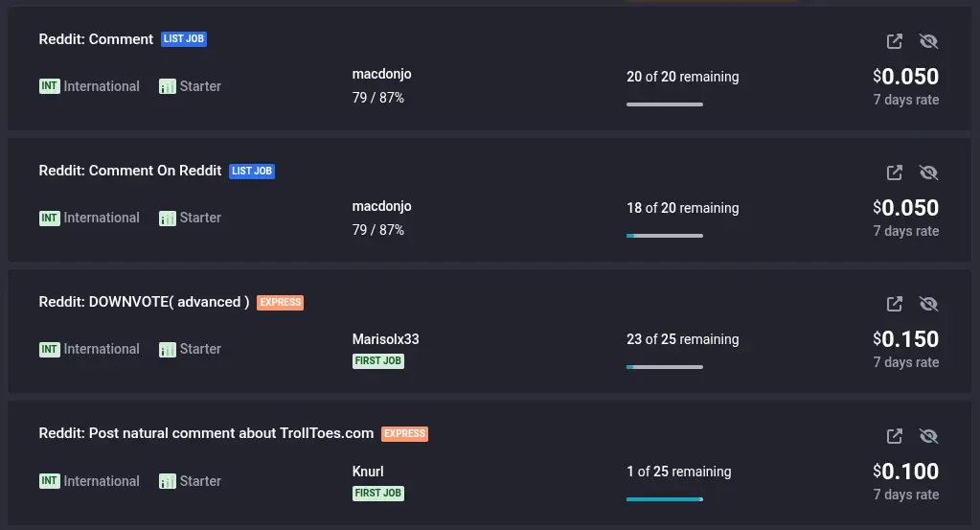The image size is (980, 530).
Task: Open the Reddit: Comment job title
Action: point(96,39)
